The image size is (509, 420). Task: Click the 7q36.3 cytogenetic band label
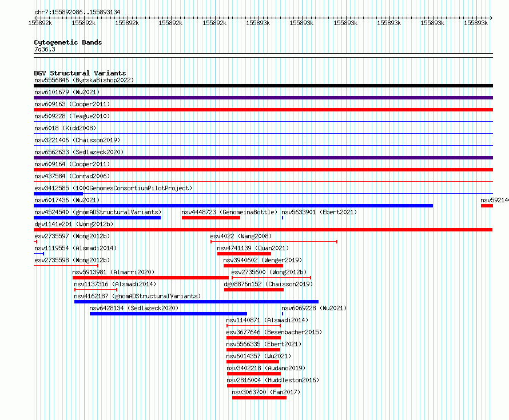pyautogui.click(x=45, y=49)
